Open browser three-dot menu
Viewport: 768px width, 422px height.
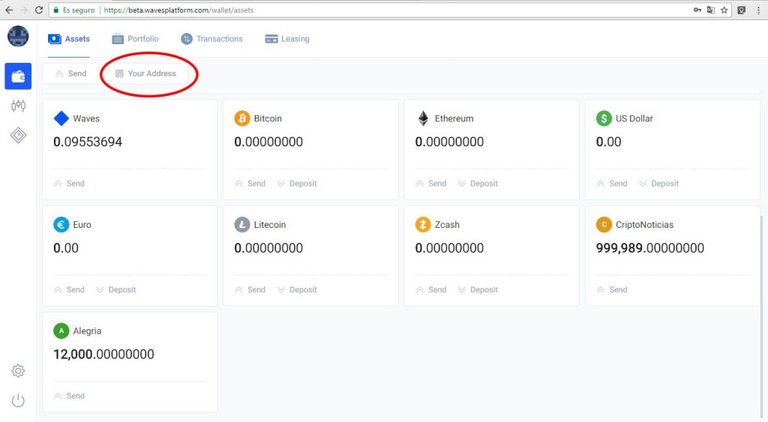tap(758, 10)
